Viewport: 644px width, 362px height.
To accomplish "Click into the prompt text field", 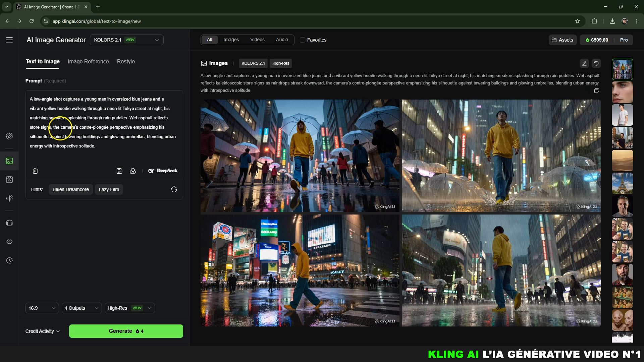I will point(104,127).
